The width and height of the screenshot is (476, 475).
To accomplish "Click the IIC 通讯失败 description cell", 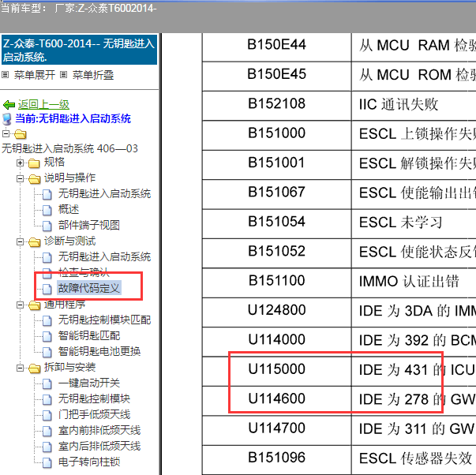I will pyautogui.click(x=414, y=104).
